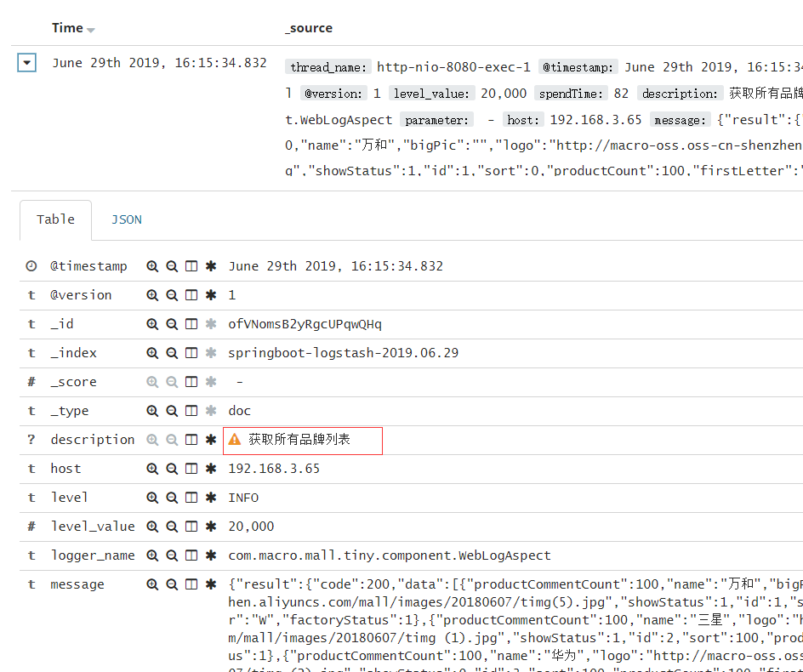This screenshot has width=803, height=672.
Task: Filter for the @timestamp value
Action: coord(151,265)
